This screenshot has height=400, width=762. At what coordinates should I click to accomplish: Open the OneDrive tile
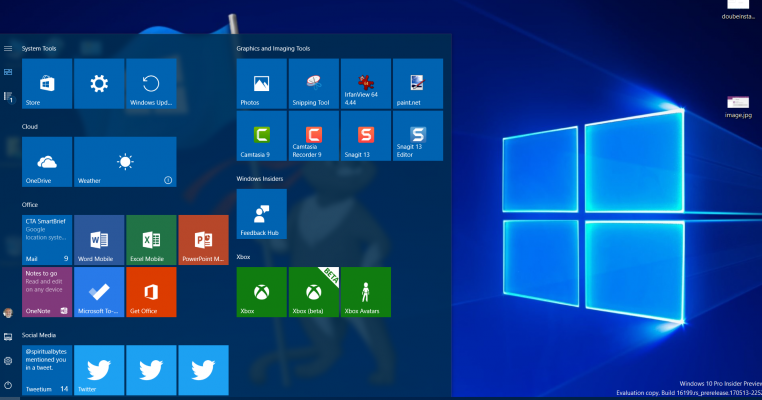pos(47,162)
